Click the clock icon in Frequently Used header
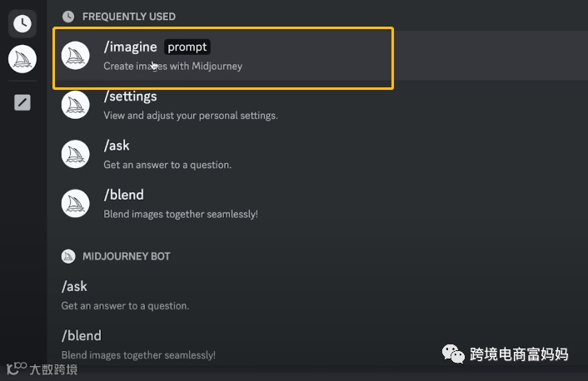Image resolution: width=588 pixels, height=381 pixels. [x=68, y=17]
